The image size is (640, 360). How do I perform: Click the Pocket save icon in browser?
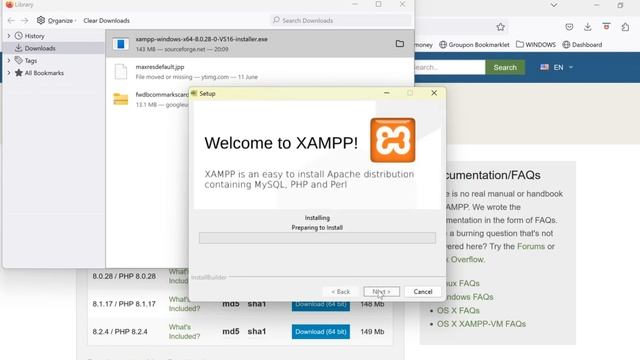click(x=569, y=27)
